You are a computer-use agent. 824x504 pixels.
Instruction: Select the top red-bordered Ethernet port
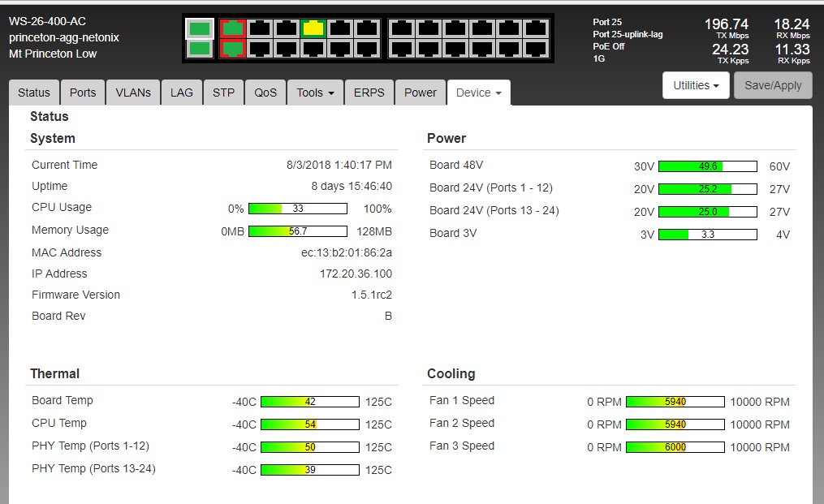click(x=234, y=29)
